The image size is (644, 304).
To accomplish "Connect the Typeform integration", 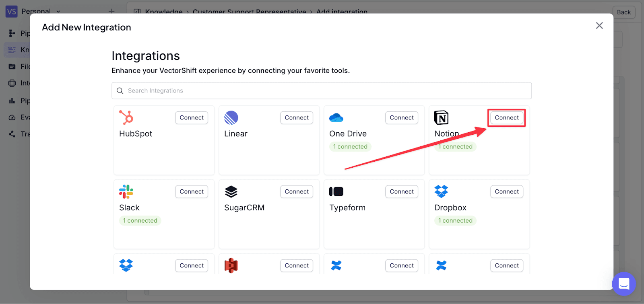I will pyautogui.click(x=402, y=192).
